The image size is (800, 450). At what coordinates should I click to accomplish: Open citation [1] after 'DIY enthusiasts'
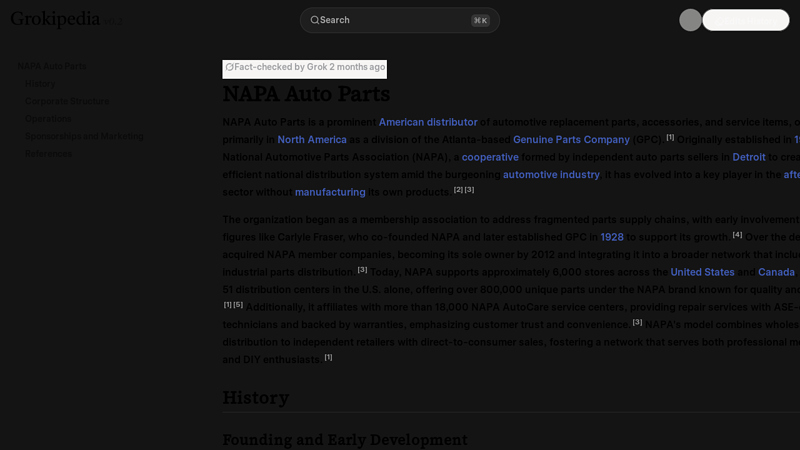pyautogui.click(x=328, y=357)
